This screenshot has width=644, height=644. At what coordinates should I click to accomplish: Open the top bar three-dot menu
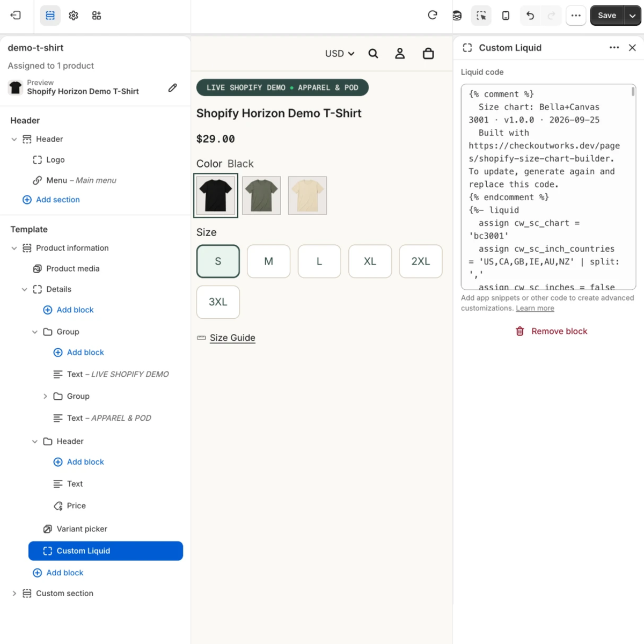(x=576, y=16)
